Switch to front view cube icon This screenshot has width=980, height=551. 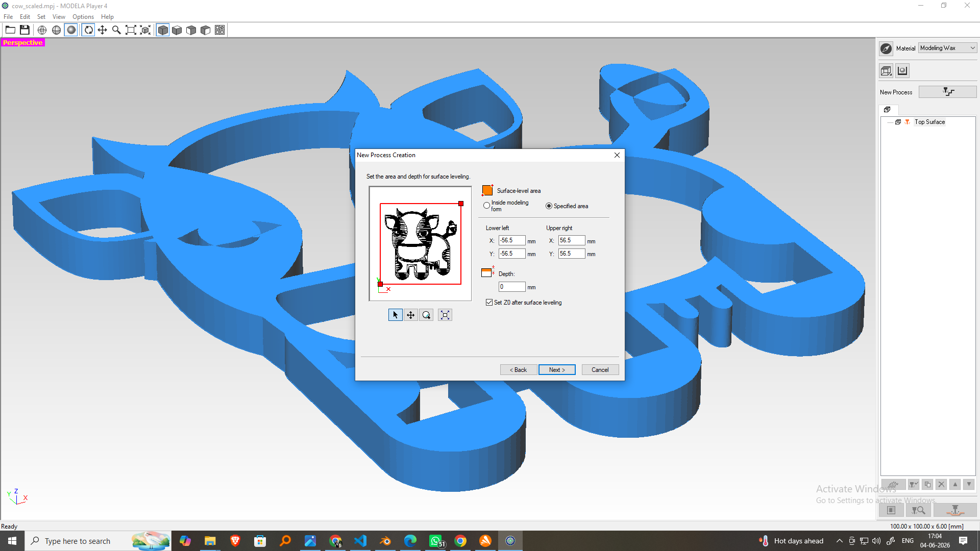191,30
